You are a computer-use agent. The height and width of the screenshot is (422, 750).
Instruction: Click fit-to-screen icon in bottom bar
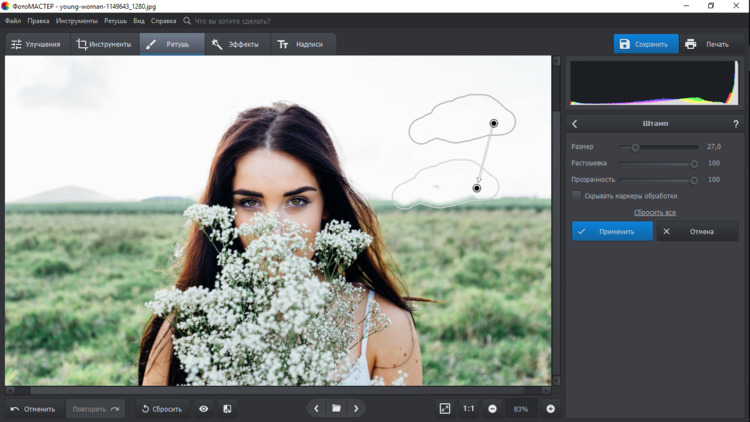[x=445, y=409]
